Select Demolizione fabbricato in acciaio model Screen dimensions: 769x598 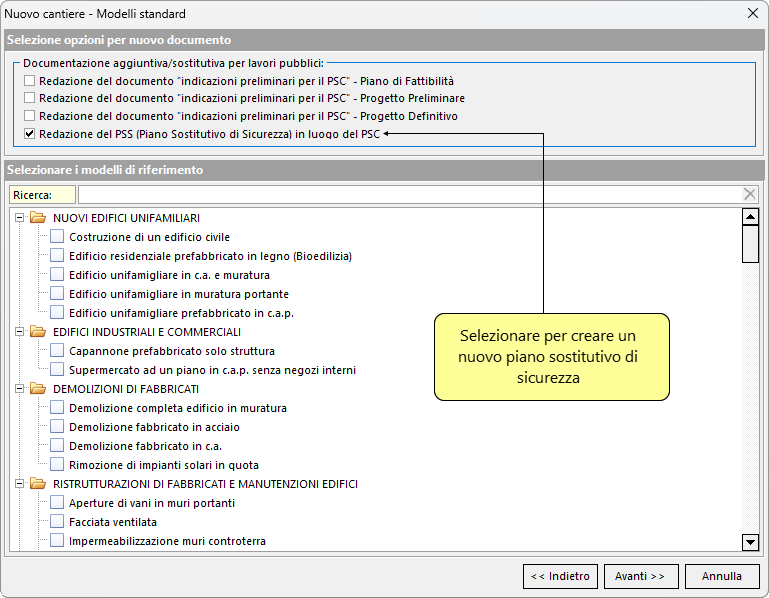57,427
